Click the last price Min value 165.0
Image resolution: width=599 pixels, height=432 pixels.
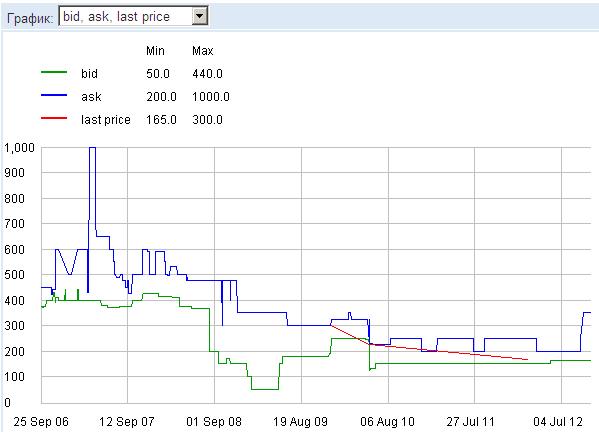pos(161,120)
